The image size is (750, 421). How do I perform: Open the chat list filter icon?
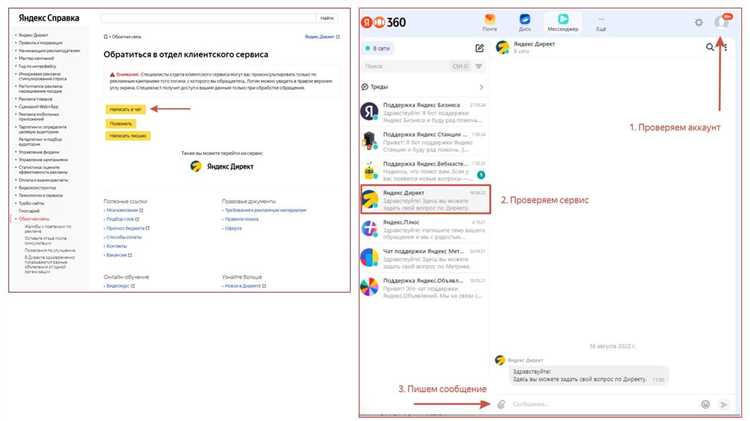(479, 66)
